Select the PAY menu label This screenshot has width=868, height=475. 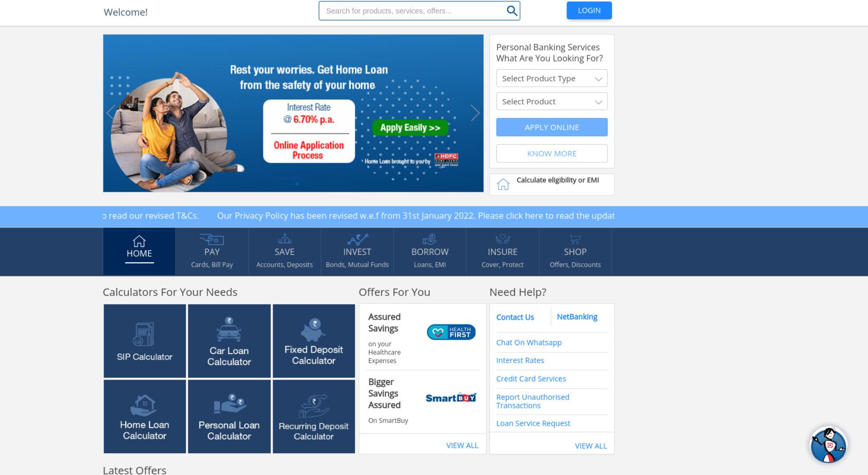tap(212, 252)
